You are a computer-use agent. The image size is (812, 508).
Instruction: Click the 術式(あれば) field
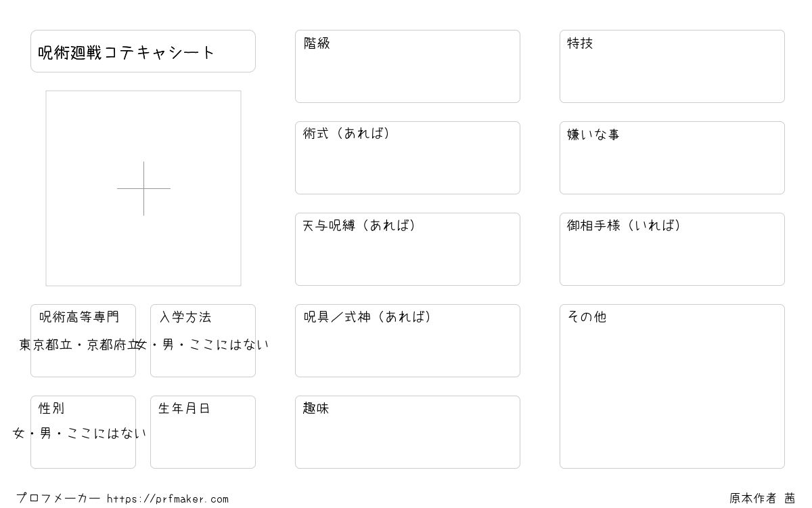[407, 158]
